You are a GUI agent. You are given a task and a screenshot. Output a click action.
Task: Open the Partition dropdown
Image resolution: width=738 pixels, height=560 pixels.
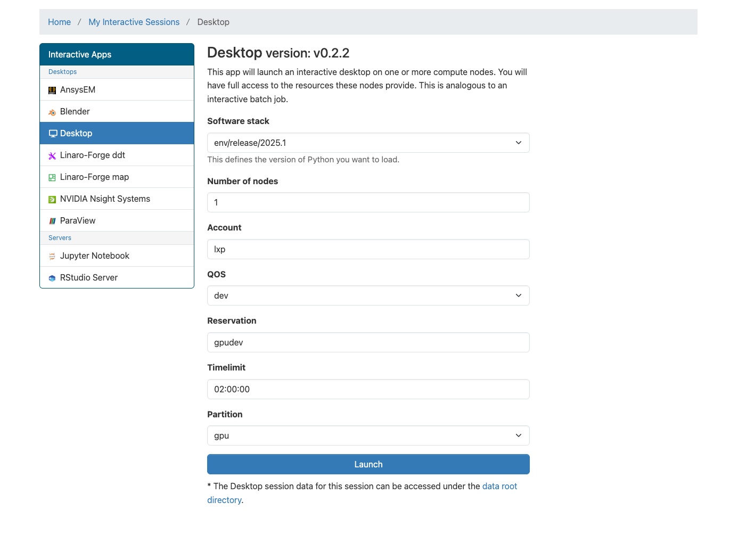pyautogui.click(x=368, y=435)
